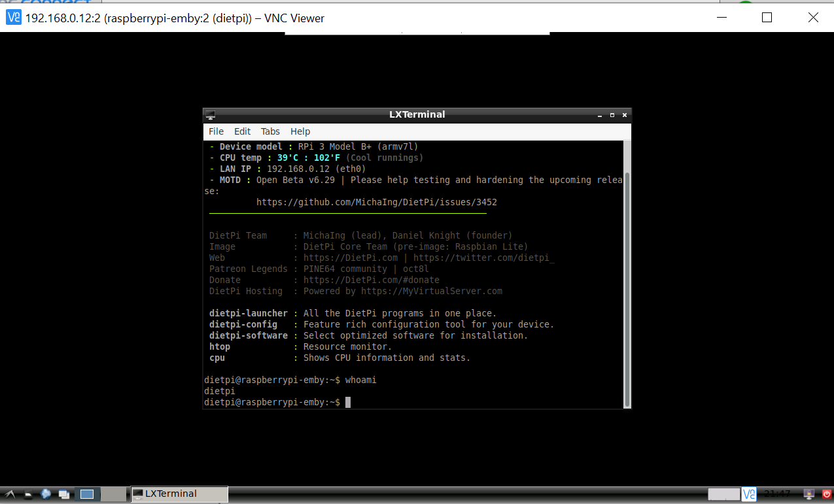Open the Edit menu in LXTerminal
The image size is (834, 504).
click(242, 131)
